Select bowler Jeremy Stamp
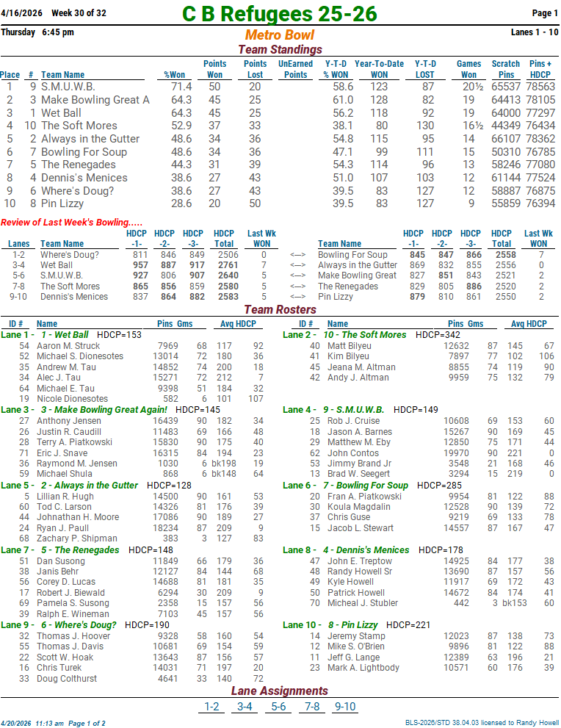Screen dimensions: 561x728 coord(356,636)
